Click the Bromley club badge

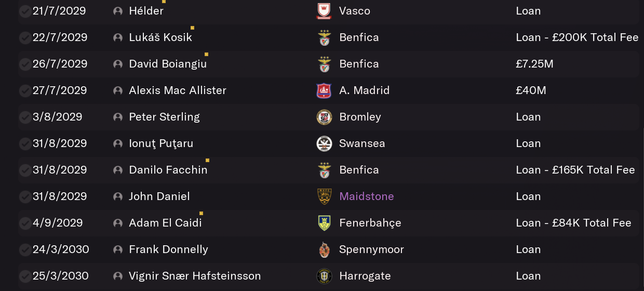324,117
